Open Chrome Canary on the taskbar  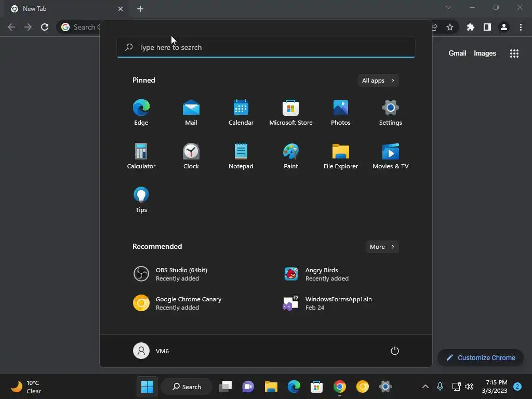tap(362, 387)
